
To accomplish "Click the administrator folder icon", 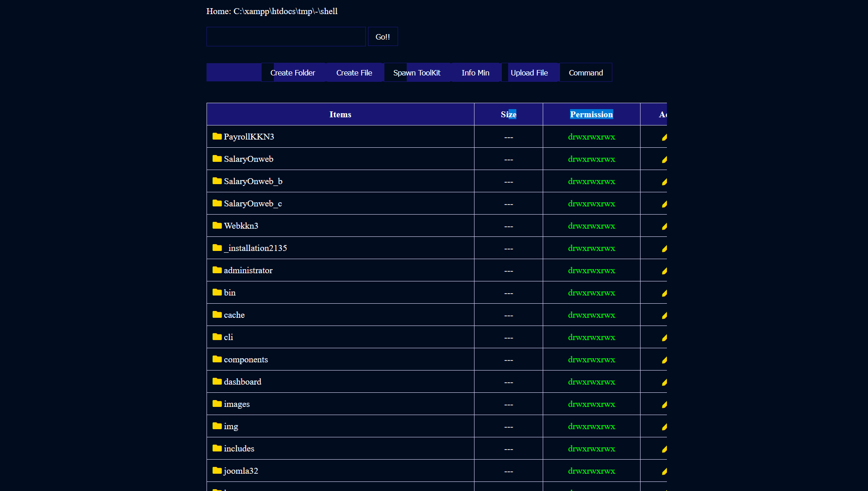I will (x=217, y=270).
